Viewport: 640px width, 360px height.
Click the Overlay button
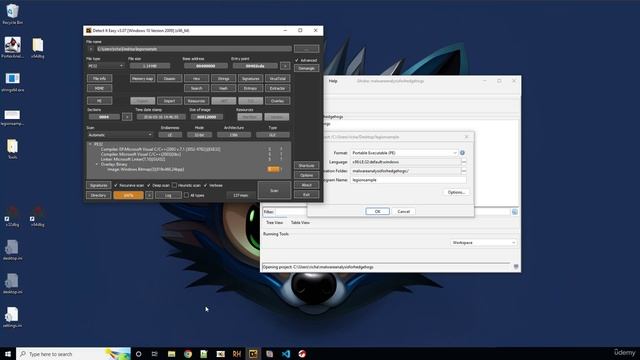point(278,101)
